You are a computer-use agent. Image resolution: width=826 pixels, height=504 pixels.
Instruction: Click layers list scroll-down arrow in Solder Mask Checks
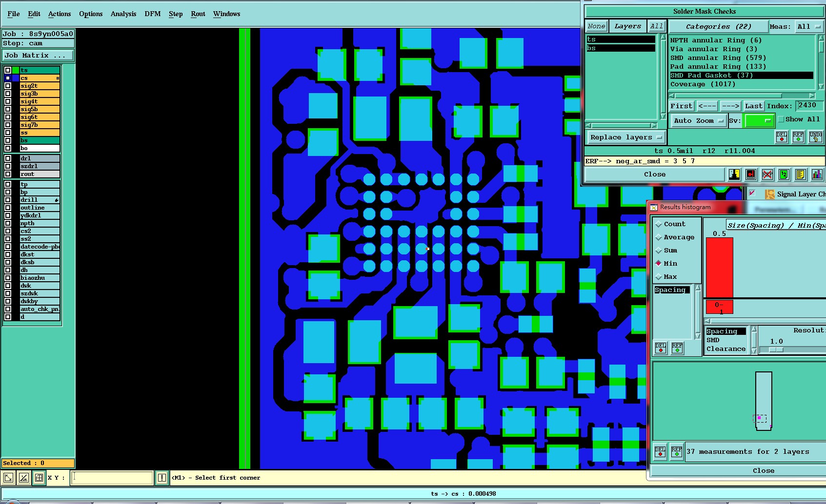(663, 116)
